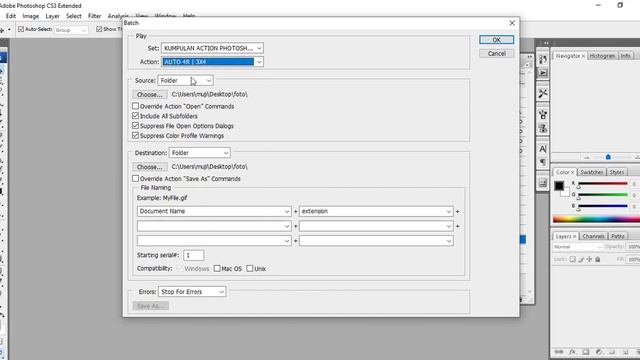Open the Source dropdown
This screenshot has width=640, height=360.
point(185,80)
